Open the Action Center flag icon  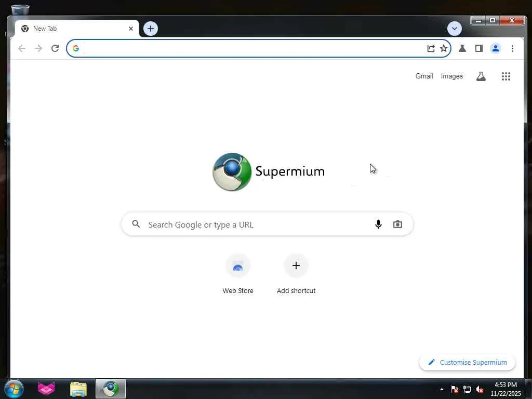click(455, 389)
